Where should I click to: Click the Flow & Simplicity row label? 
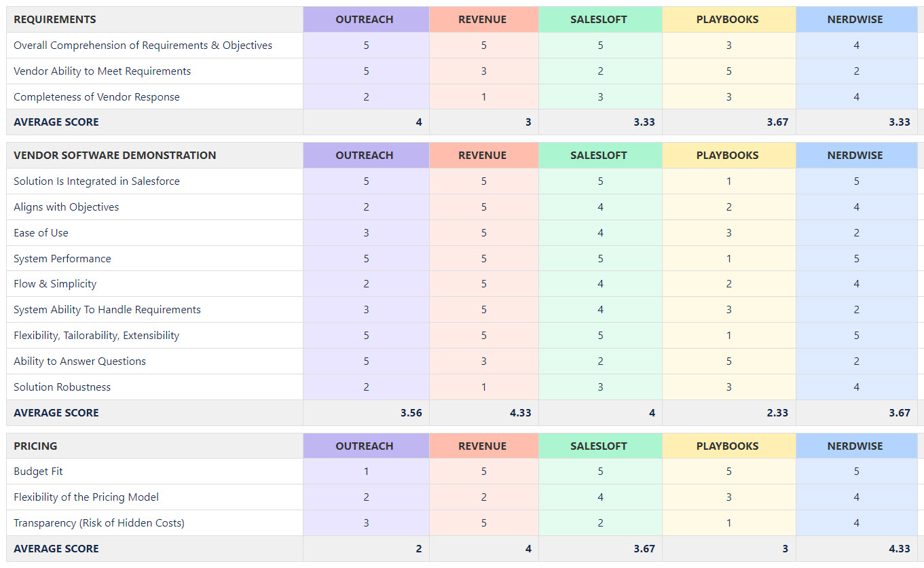click(55, 284)
